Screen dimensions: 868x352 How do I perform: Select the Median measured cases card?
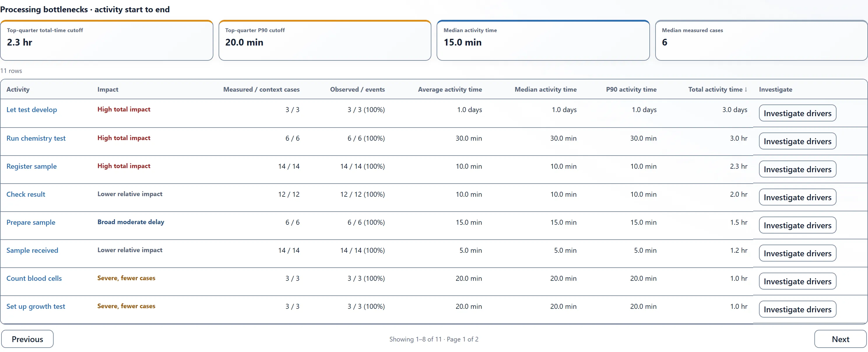[x=762, y=41]
